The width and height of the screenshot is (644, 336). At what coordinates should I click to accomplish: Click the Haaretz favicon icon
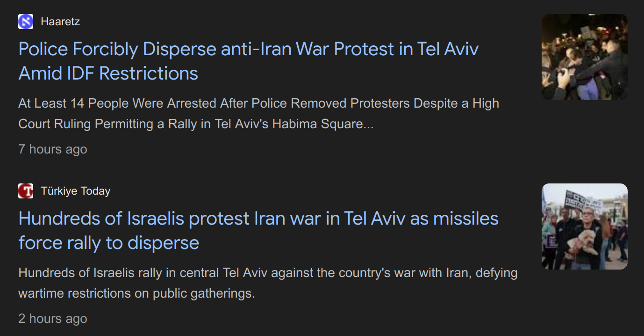click(26, 22)
